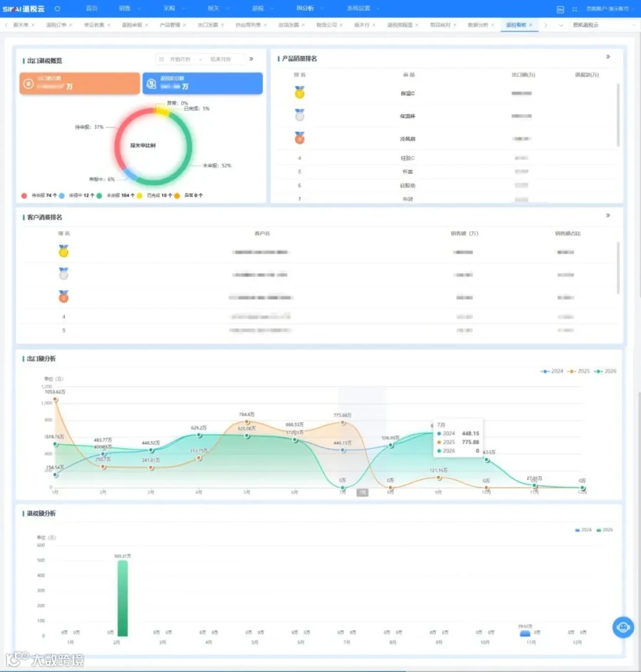Click the orange export total card icon
Image resolution: width=641 pixels, height=672 pixels.
(x=28, y=83)
